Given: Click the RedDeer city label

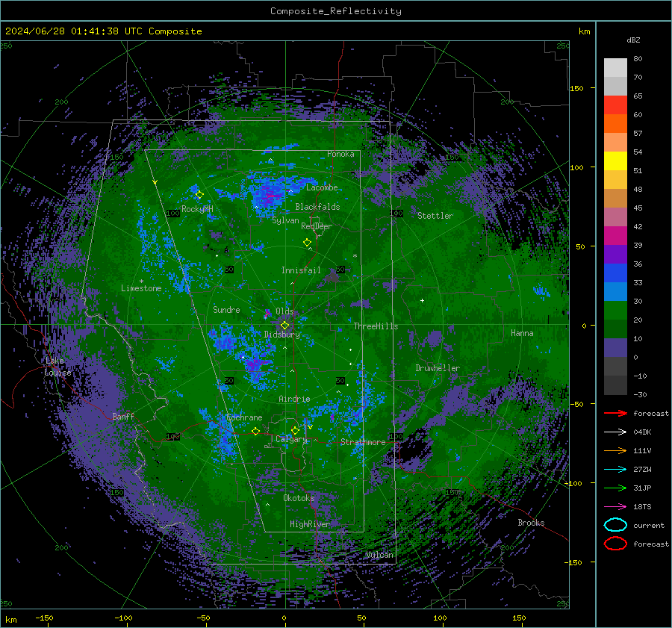Looking at the screenshot, I should [317, 226].
